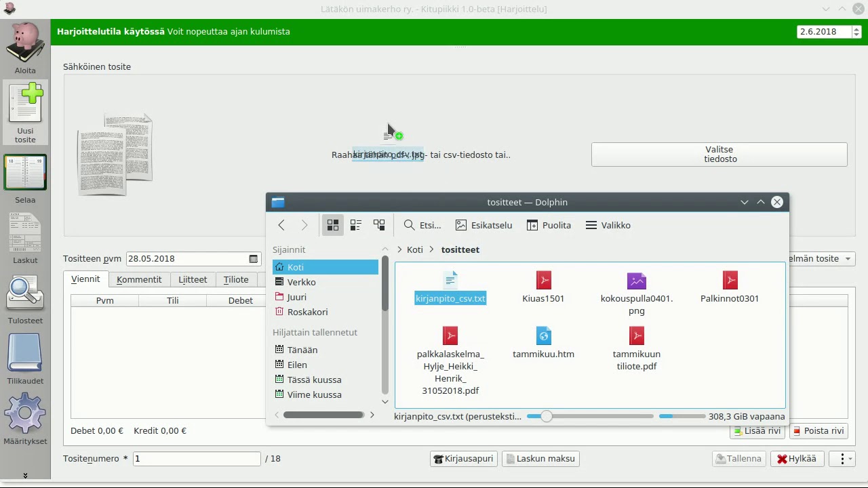Increase the date with stepper up arrow
Image resolution: width=868 pixels, height=488 pixels.
856,28
